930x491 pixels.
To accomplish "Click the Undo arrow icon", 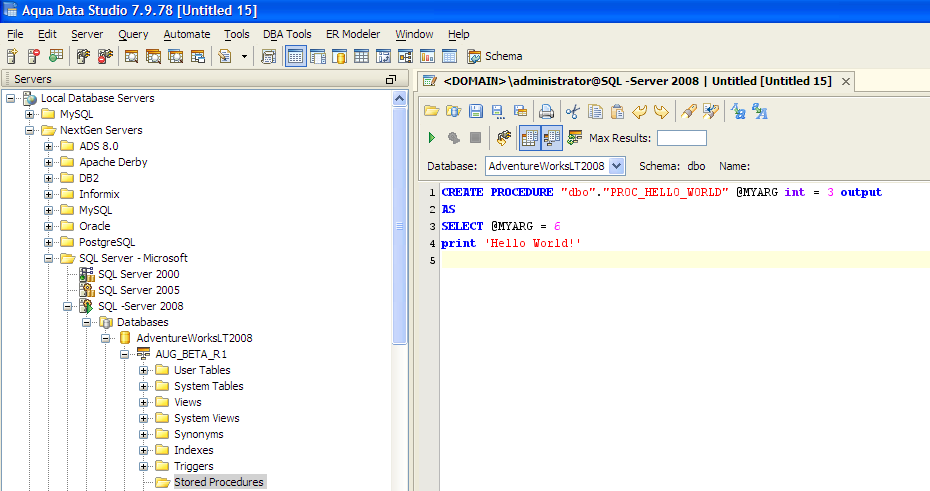I will click(639, 111).
